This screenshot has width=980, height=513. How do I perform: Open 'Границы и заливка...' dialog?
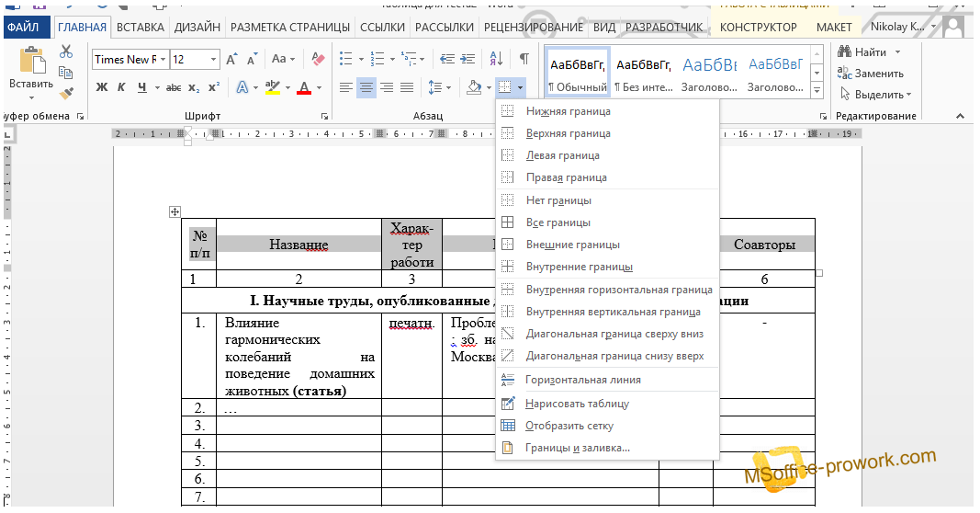click(577, 448)
